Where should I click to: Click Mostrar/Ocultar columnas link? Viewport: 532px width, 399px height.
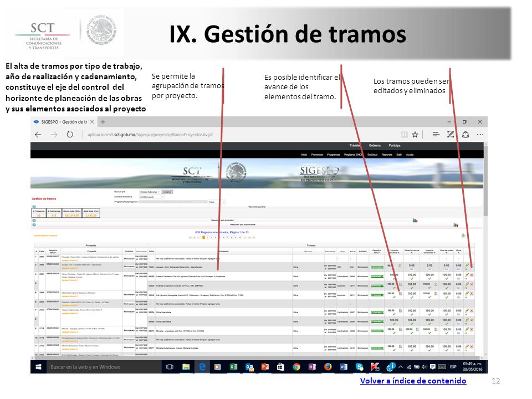45,236
